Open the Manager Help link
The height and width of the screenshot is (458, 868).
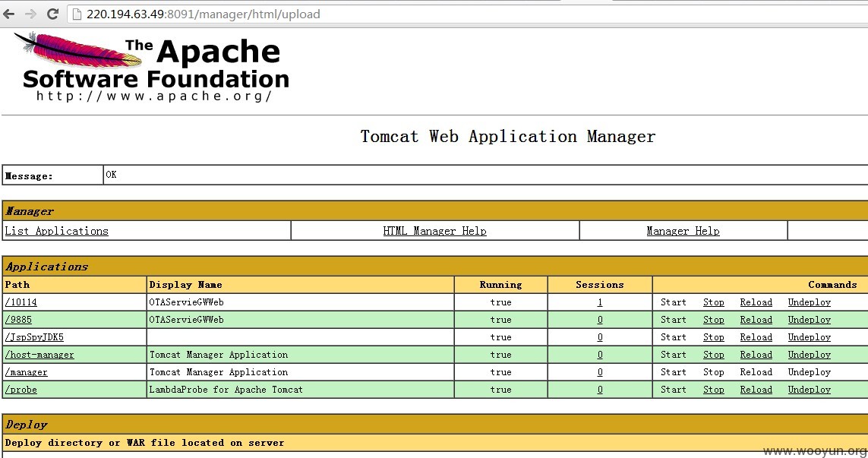[683, 231]
